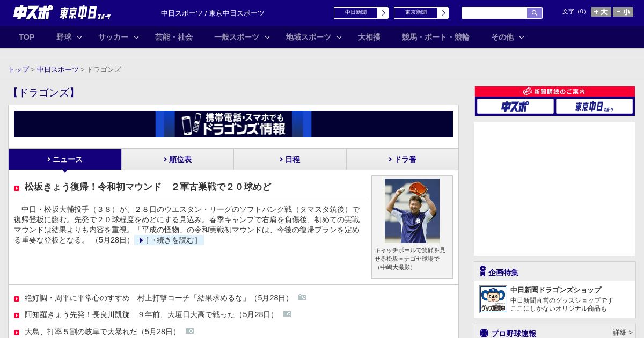Viewport: 644px width, 338px height.
Task: Click the arrow beside 中日新聞
Action: click(383, 13)
